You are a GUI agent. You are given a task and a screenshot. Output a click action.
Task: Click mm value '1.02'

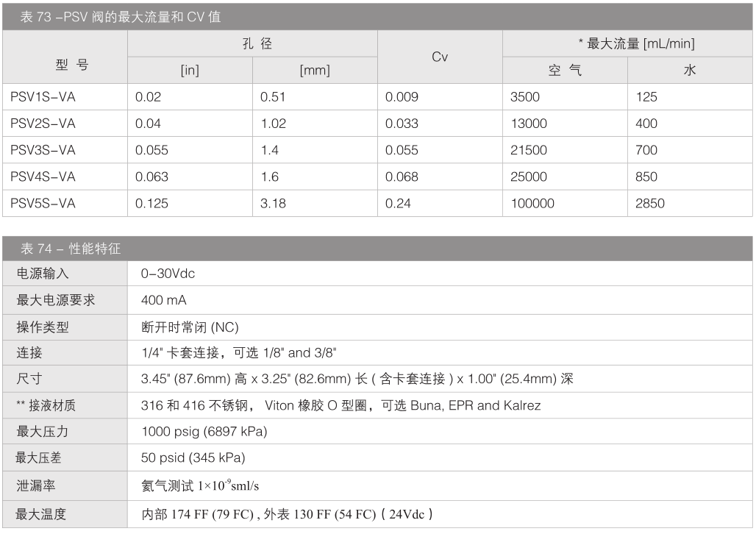coord(274,124)
